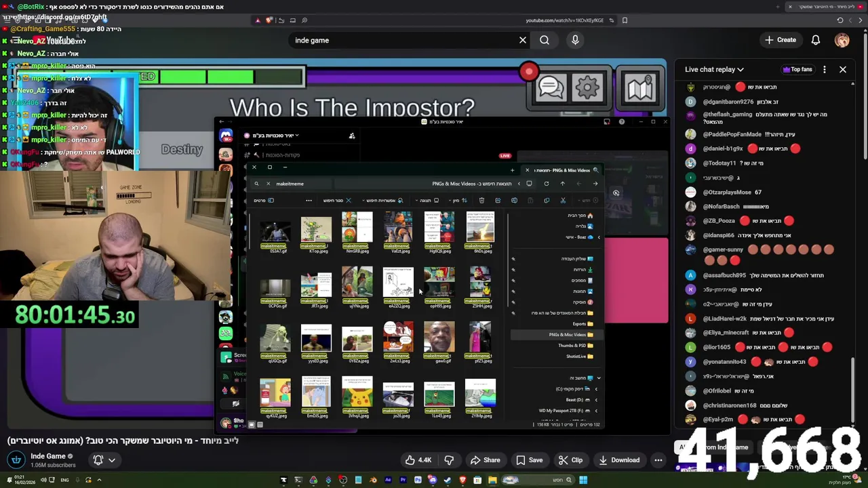The height and width of the screenshot is (488, 868).
Task: Click the share icon in Explorer toolbar
Action: click(x=498, y=201)
